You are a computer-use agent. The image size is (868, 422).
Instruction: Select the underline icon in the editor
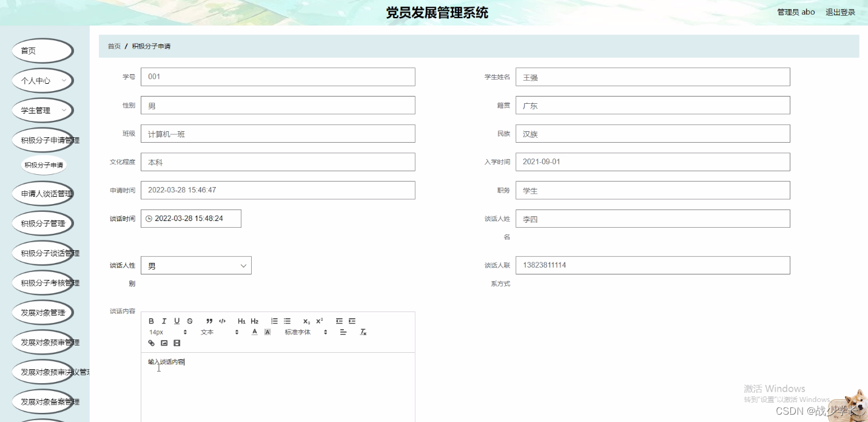177,321
